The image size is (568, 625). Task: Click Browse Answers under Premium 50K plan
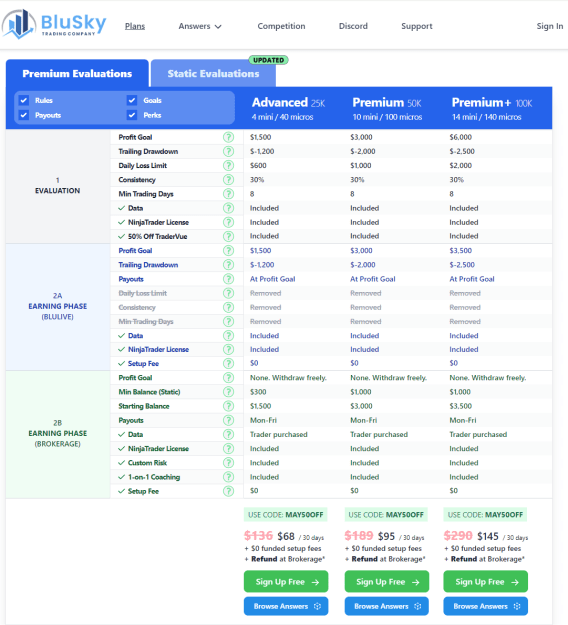point(387,606)
